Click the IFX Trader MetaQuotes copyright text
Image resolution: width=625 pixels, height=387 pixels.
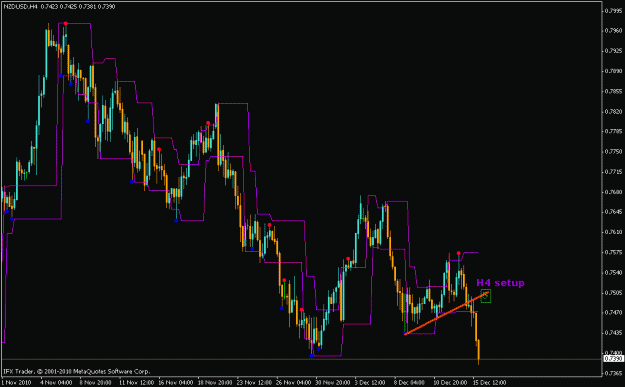click(77, 371)
